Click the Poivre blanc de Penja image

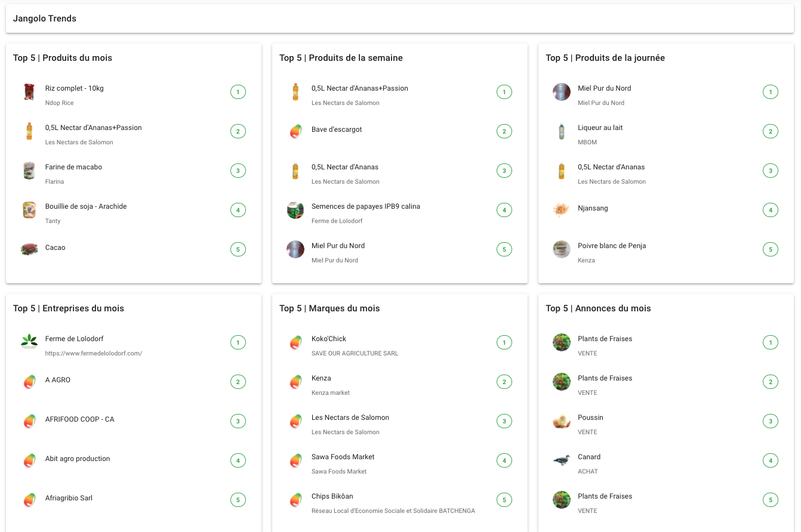pyautogui.click(x=562, y=249)
